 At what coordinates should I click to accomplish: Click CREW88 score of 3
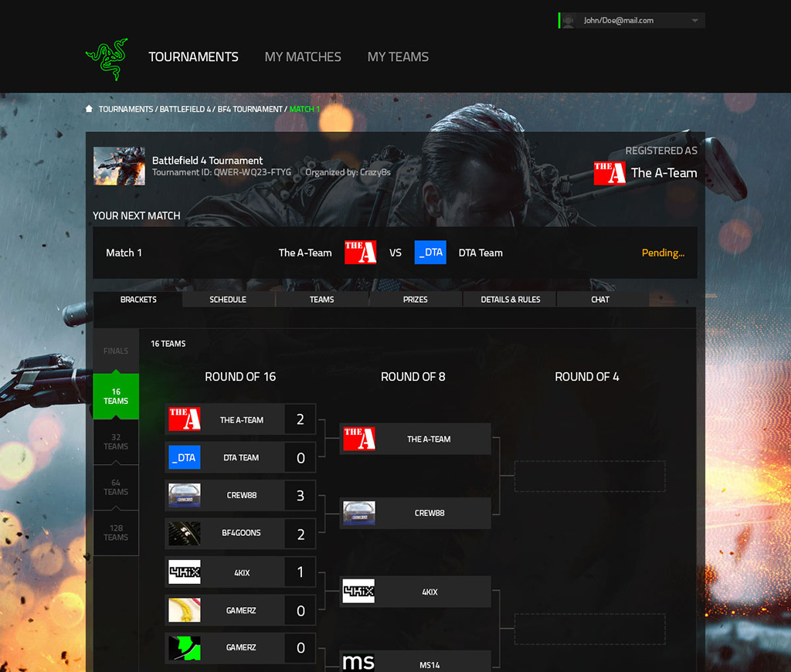pyautogui.click(x=300, y=495)
